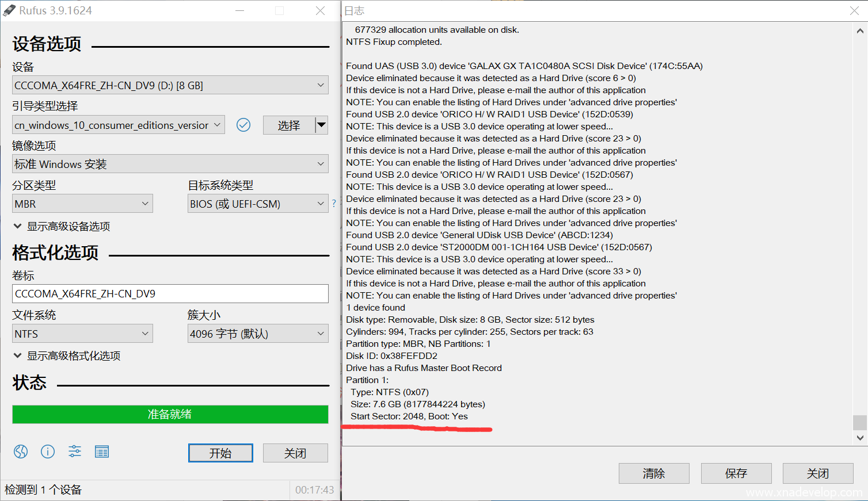Click the 选择 image button
Image resolution: width=868 pixels, height=501 pixels.
[x=289, y=125]
